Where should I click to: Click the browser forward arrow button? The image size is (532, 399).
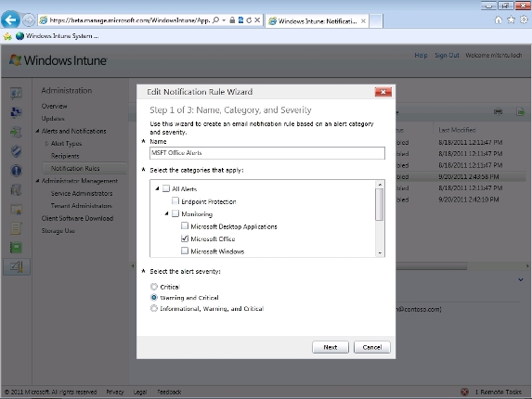pyautogui.click(x=29, y=20)
